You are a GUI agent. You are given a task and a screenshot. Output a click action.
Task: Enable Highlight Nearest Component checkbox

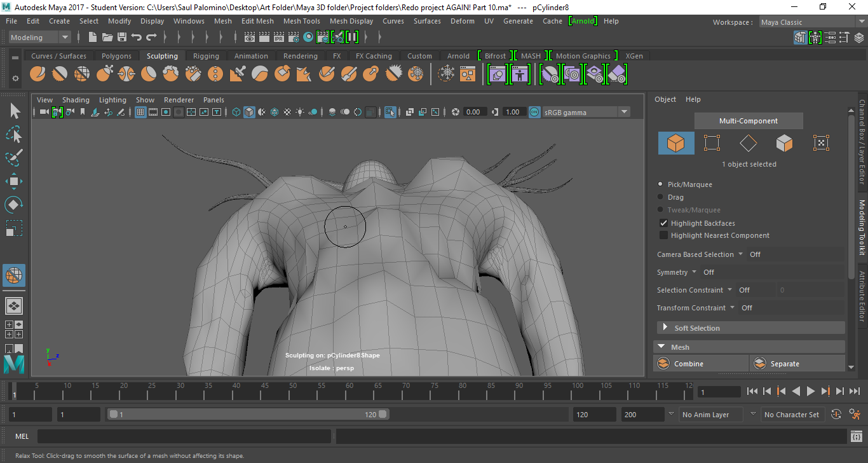click(x=663, y=235)
